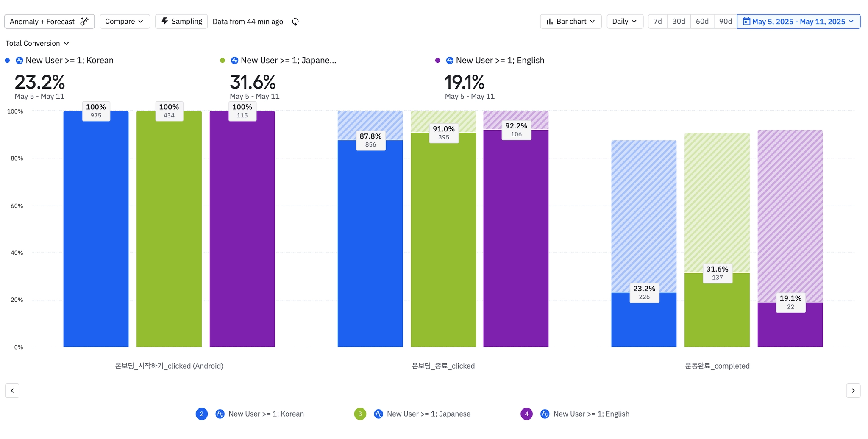The height and width of the screenshot is (439, 868).
Task: Click the purple English color dot at top
Action: pyautogui.click(x=438, y=61)
